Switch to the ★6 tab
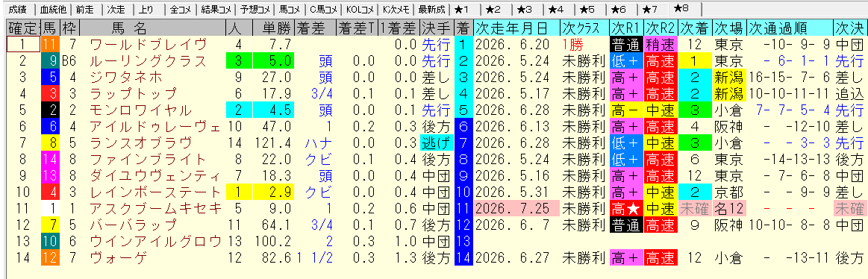Screen dimensions: 868x279 (x=619, y=9)
